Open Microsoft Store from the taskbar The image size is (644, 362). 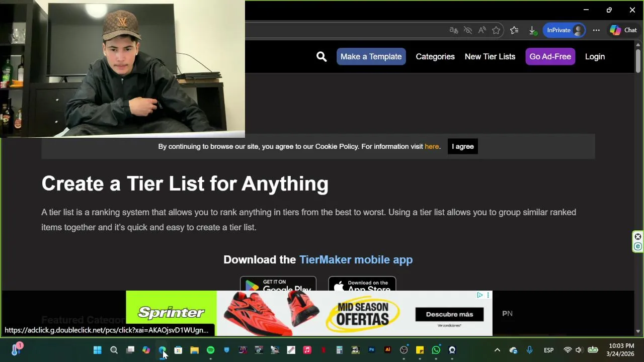(178, 350)
